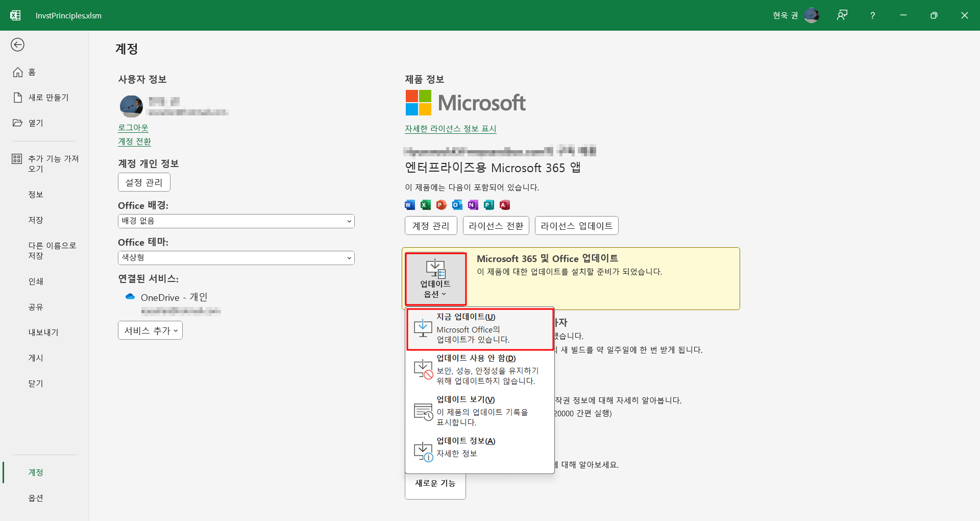Choose 업데이트 사용 안 함 option

coord(480,370)
